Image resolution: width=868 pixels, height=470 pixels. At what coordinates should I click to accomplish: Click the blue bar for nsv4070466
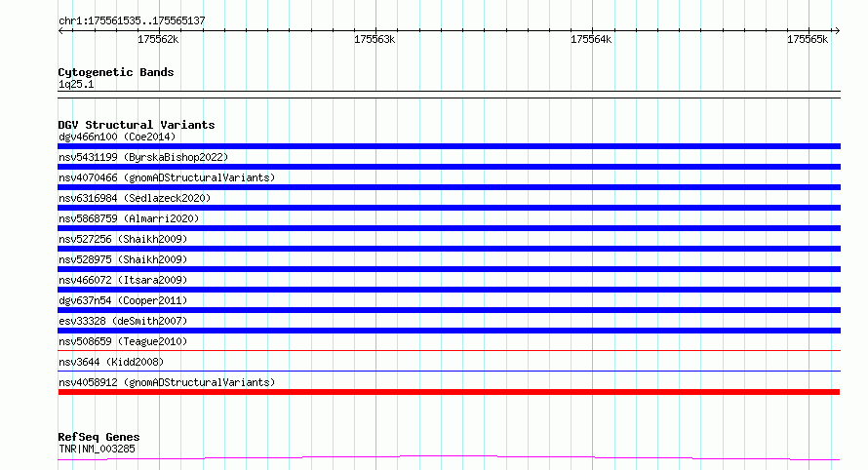coord(449,187)
